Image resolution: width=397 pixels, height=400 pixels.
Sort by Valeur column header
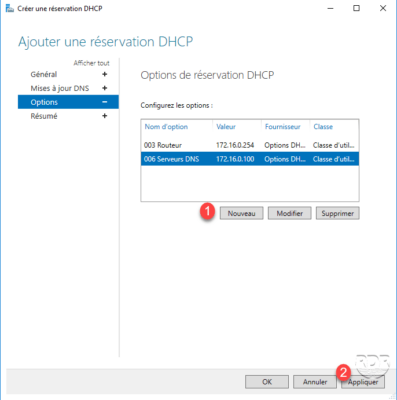pos(226,127)
